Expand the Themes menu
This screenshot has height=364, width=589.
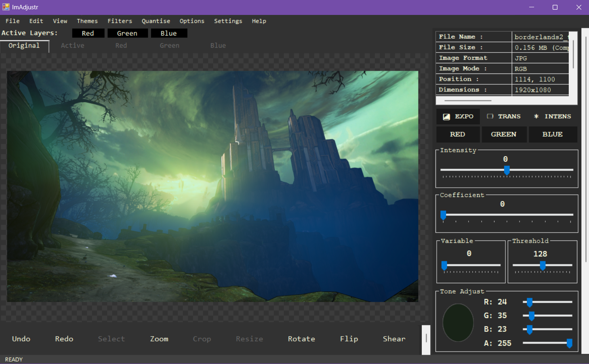click(87, 21)
